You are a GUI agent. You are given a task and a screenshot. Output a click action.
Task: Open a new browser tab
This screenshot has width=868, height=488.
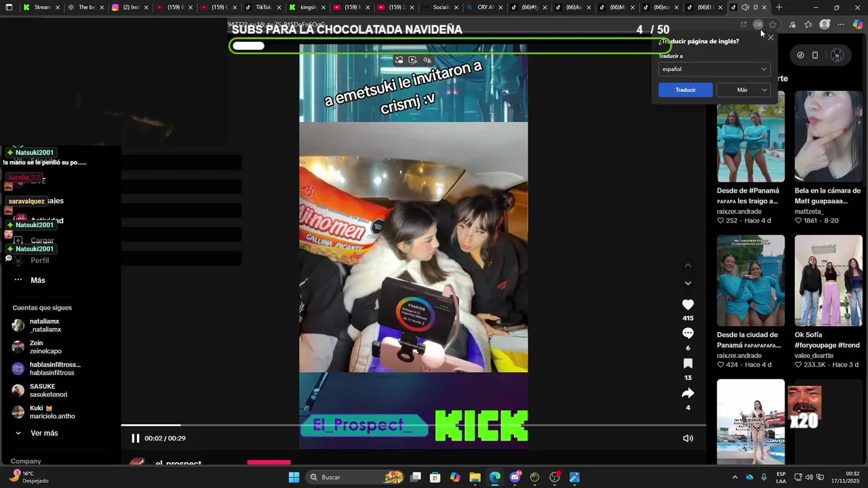pyautogui.click(x=779, y=7)
